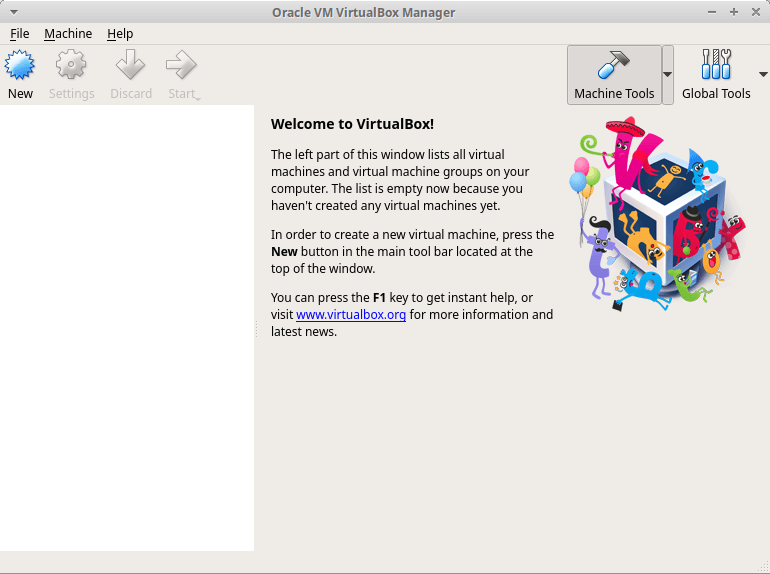The height and width of the screenshot is (574, 770).
Task: Expand the Machine Tools dropdown arrow
Action: [x=667, y=75]
